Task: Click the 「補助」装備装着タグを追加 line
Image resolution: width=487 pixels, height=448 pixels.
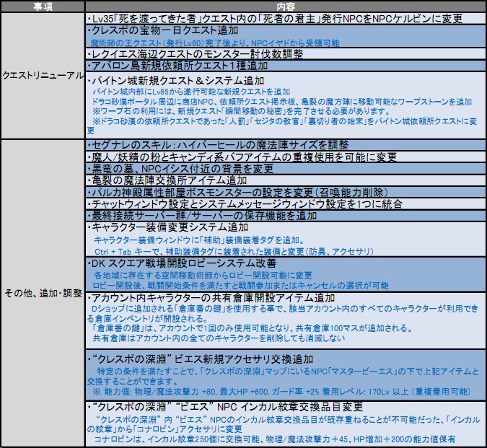Action: pyautogui.click(x=199, y=240)
